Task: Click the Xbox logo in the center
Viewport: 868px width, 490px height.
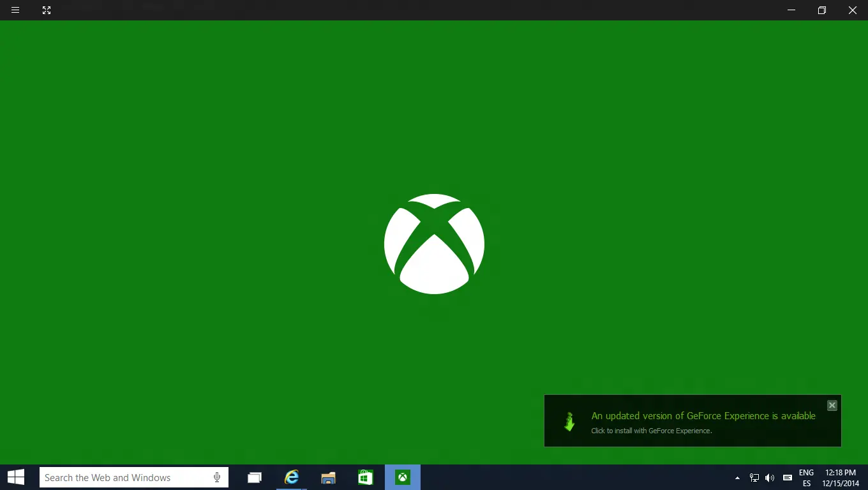Action: (434, 244)
